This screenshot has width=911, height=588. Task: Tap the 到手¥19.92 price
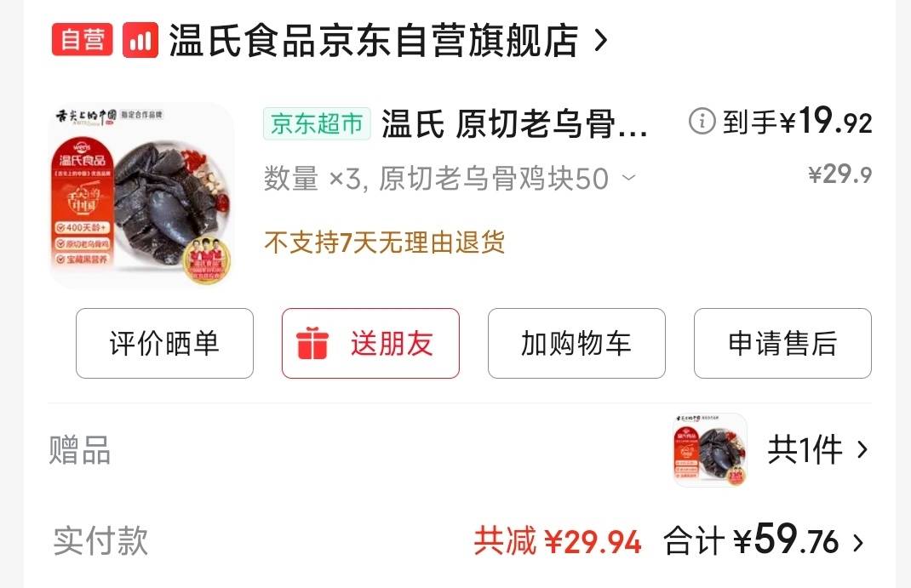tap(797, 121)
